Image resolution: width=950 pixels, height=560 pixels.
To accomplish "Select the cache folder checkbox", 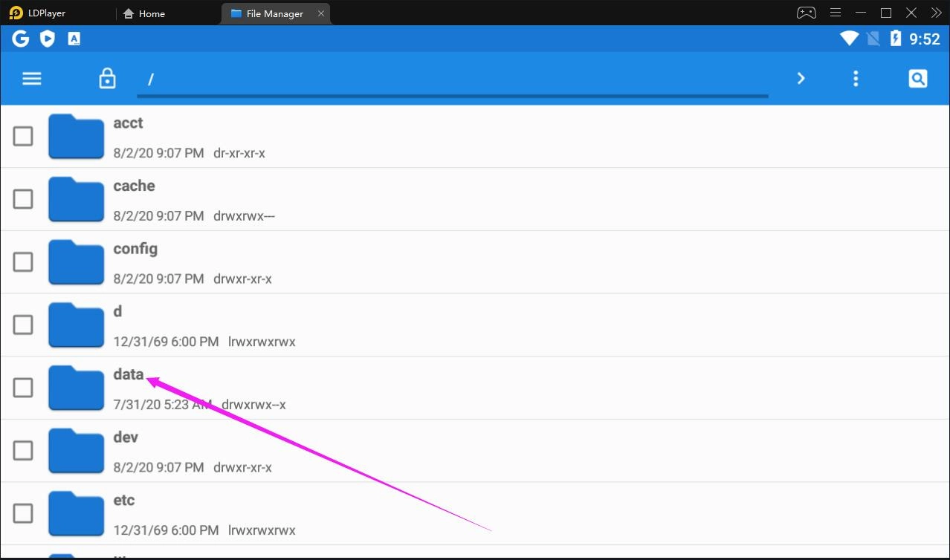I will pyautogui.click(x=22, y=198).
